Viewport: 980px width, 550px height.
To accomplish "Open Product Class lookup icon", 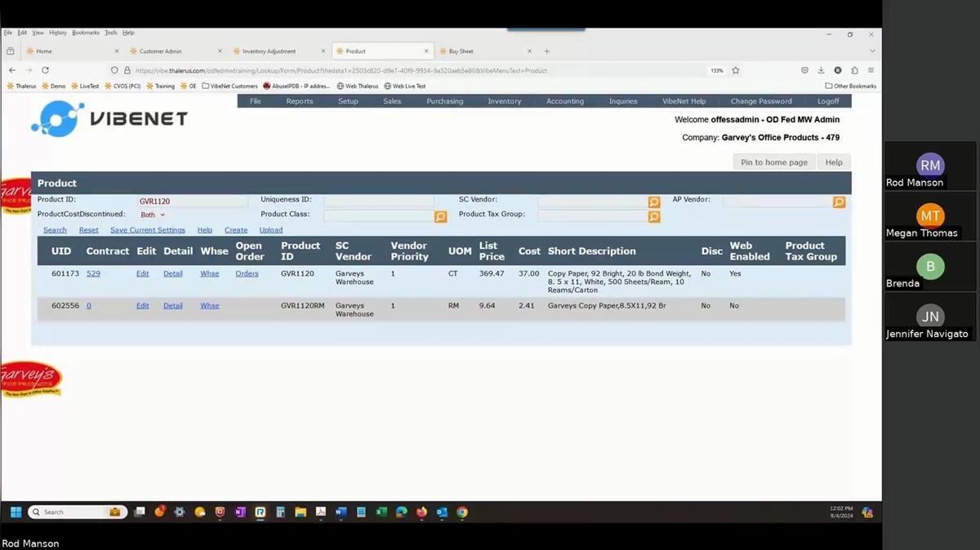I will pos(440,216).
